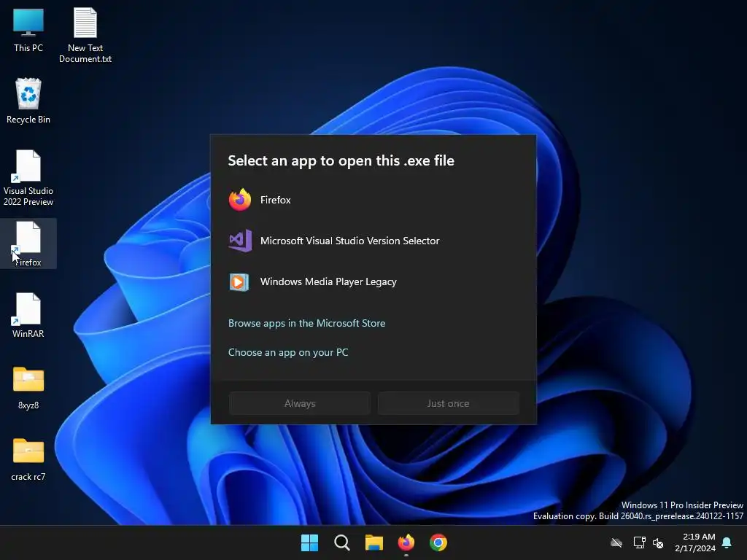Select the This PC desktop icon

(x=28, y=29)
